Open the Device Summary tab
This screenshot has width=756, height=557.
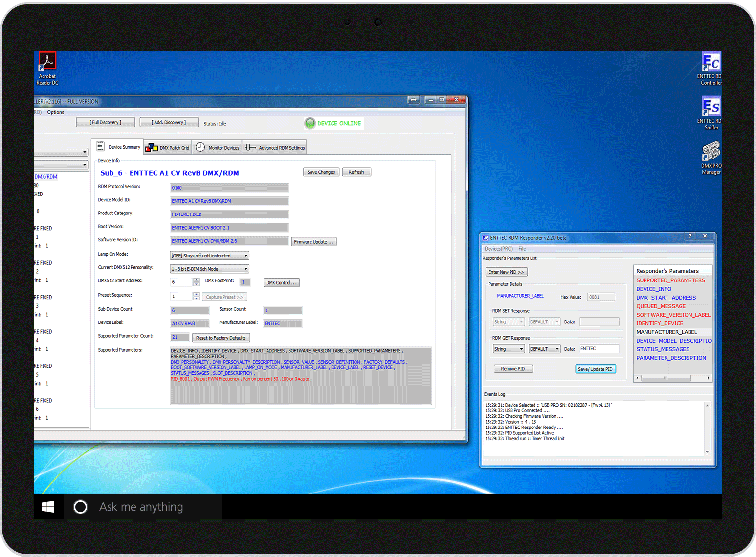coord(117,147)
